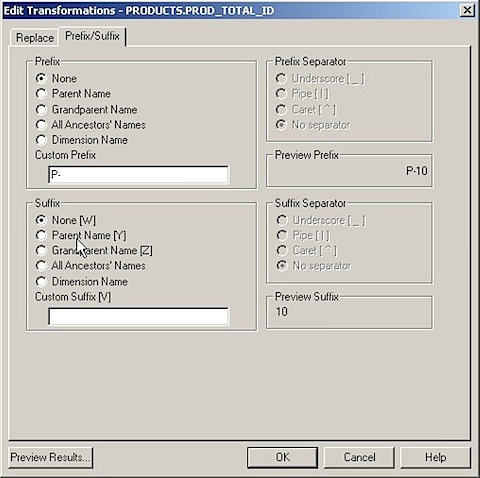
Task: Open Preview Results dialog
Action: point(51,457)
